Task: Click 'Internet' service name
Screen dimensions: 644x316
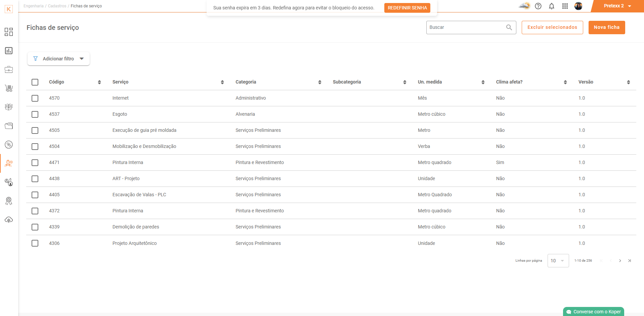Action: [x=121, y=98]
